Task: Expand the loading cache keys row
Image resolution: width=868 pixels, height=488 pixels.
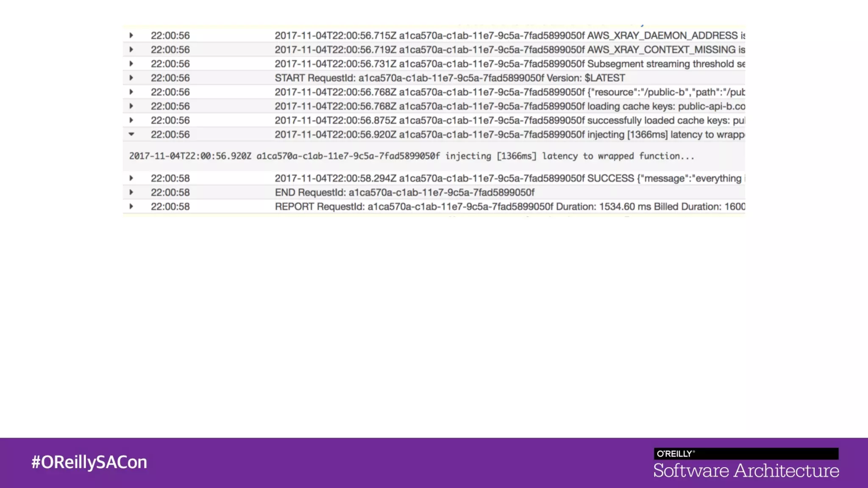Action: point(131,106)
